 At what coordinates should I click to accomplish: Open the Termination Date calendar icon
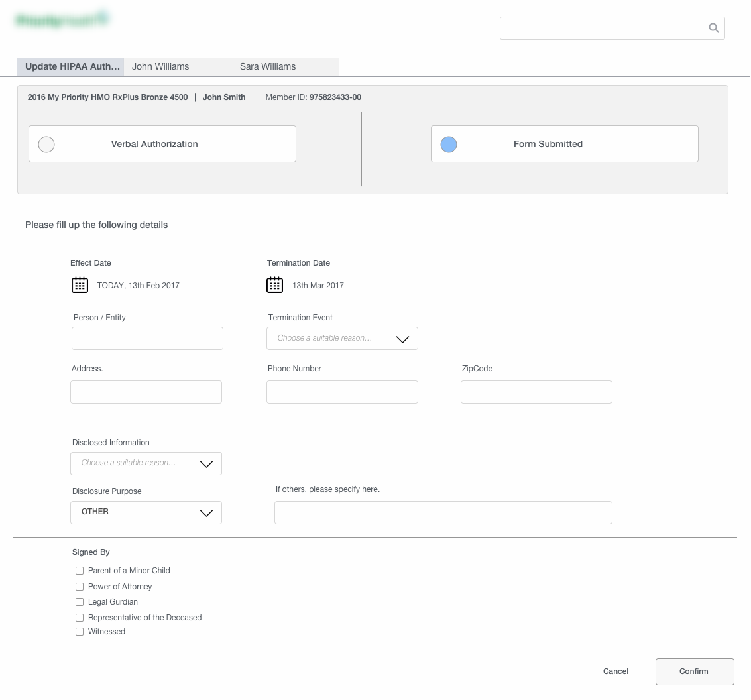pyautogui.click(x=274, y=285)
